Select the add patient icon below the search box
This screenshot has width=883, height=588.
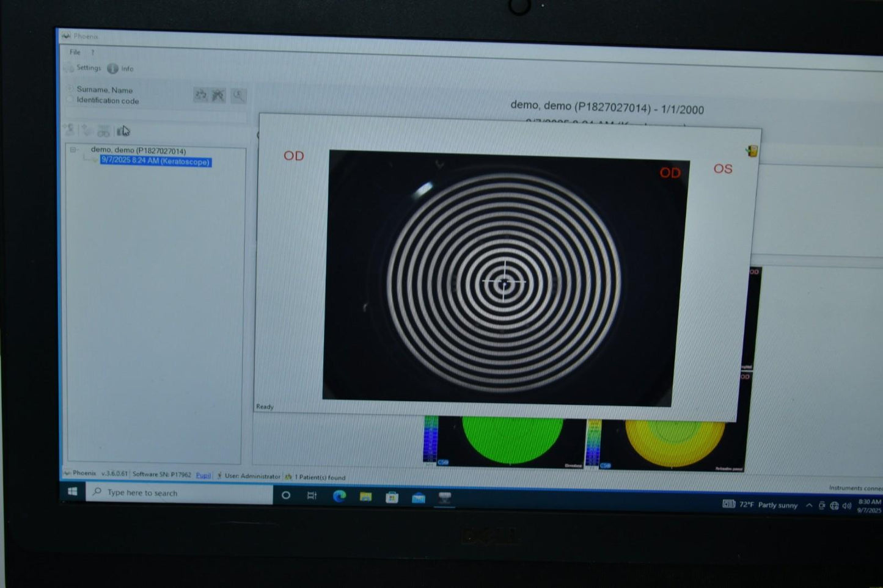[68, 130]
